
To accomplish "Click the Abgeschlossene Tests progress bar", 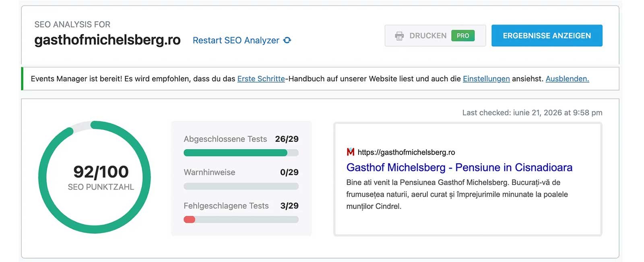I will pyautogui.click(x=241, y=153).
